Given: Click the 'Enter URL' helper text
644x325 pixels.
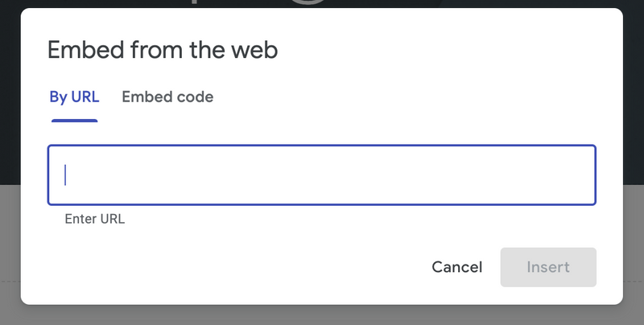Looking at the screenshot, I should pos(95,219).
